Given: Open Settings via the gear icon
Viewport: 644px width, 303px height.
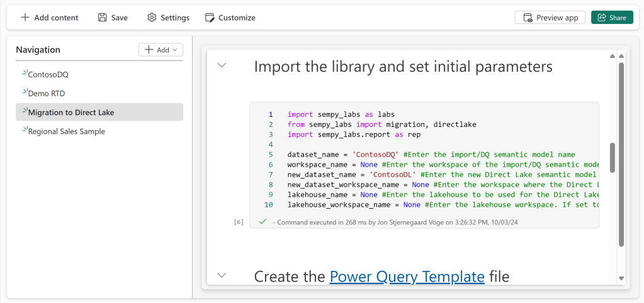Looking at the screenshot, I should tap(152, 18).
